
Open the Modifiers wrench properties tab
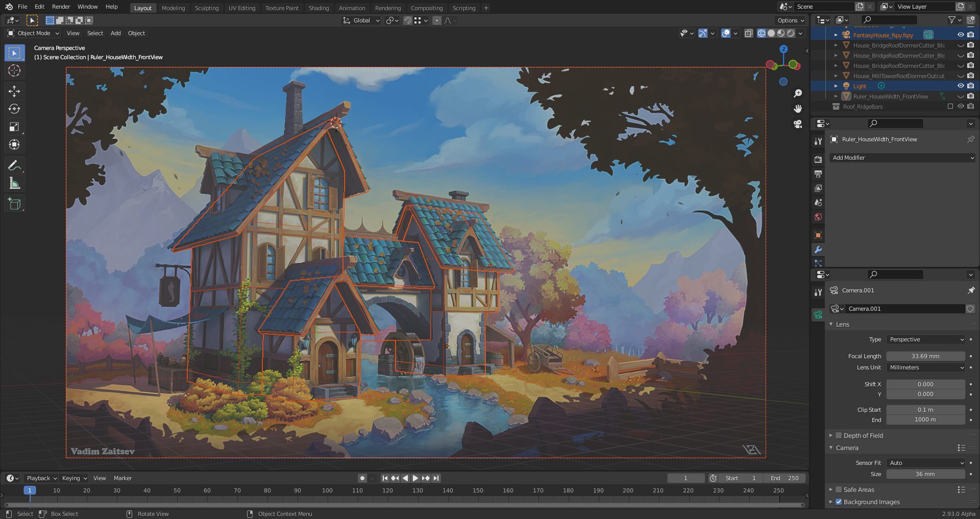(x=818, y=250)
